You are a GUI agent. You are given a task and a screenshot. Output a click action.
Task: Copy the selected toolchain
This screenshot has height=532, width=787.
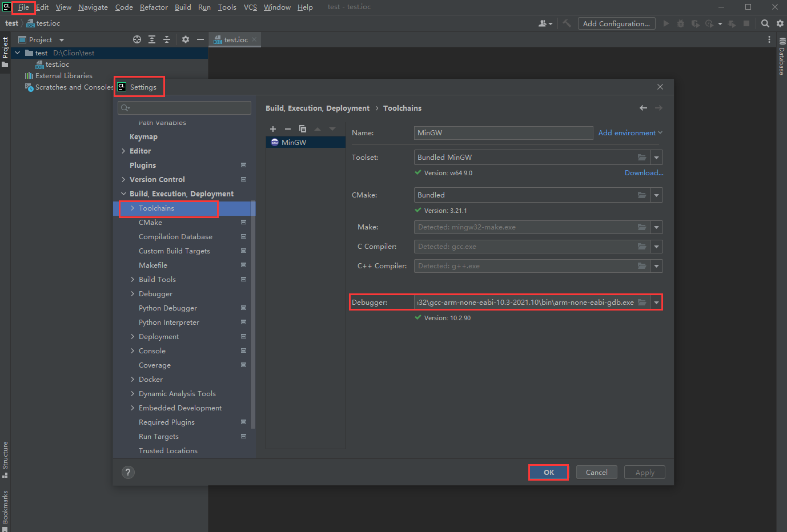[303, 129]
